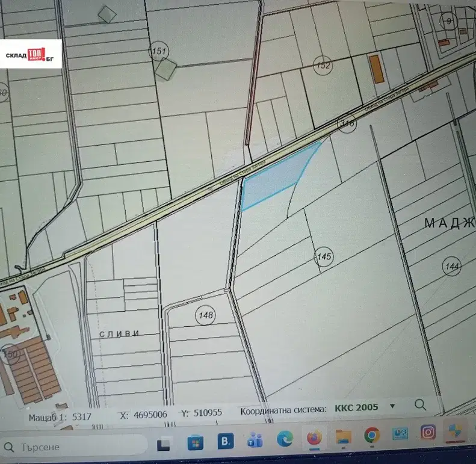Open the Task View taskbar icon
Screen dimensions: 476x464
coord(164,444)
